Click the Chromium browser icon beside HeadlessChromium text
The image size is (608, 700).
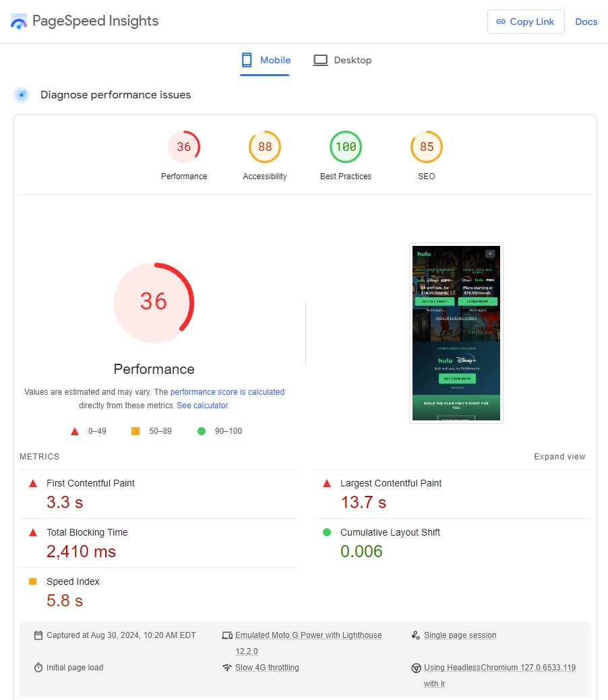(x=417, y=668)
